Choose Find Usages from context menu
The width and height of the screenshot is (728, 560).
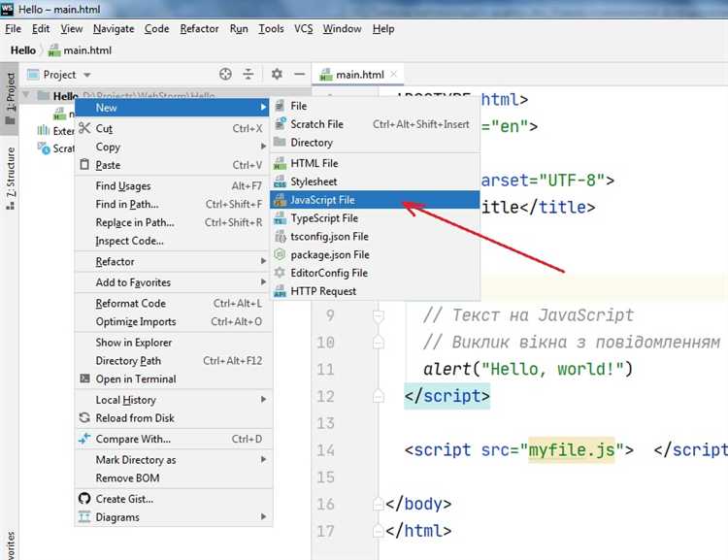click(174, 185)
